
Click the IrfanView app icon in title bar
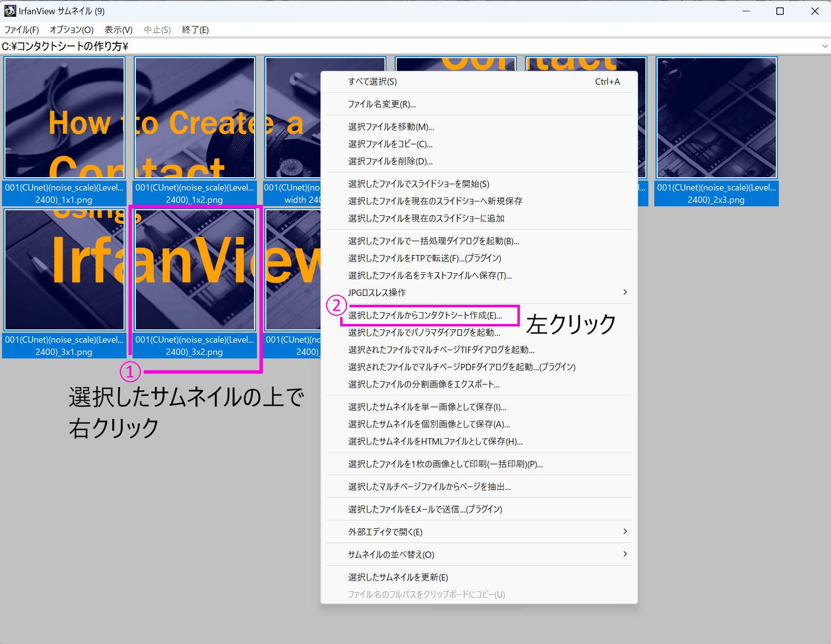(10, 11)
